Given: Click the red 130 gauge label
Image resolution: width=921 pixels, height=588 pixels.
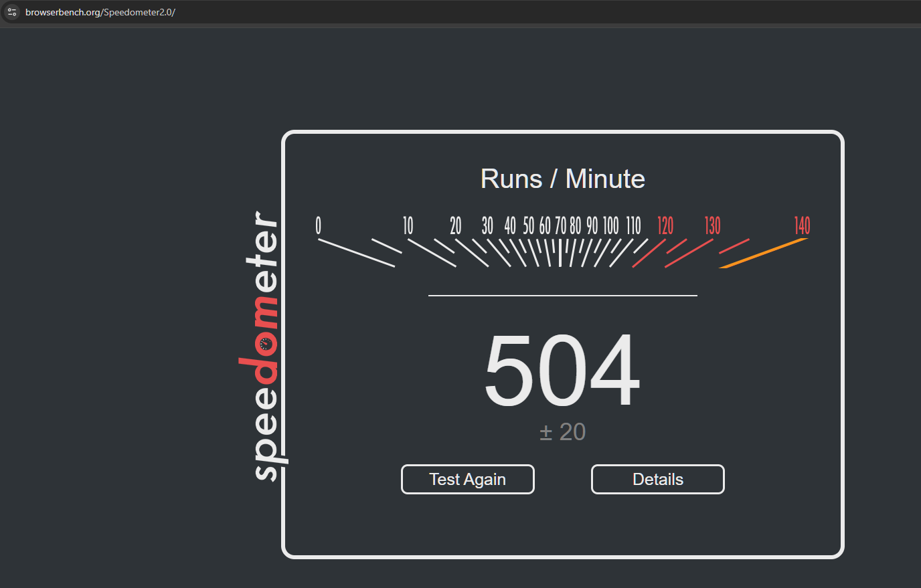Looking at the screenshot, I should tap(712, 225).
